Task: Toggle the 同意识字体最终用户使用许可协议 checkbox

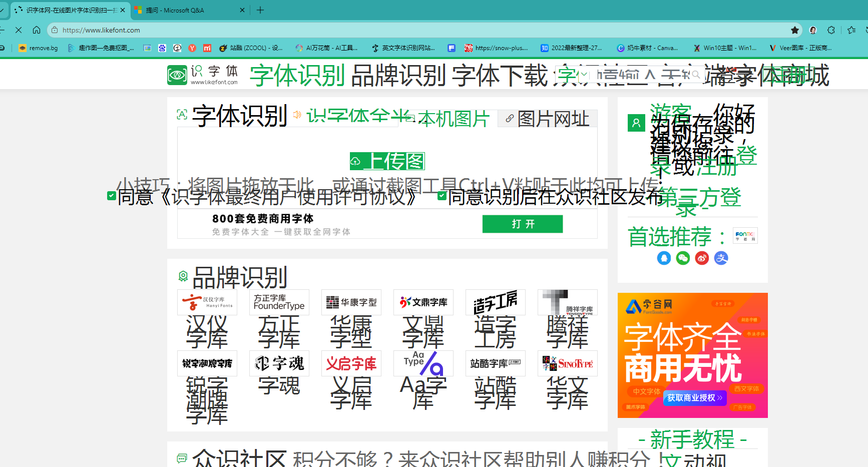Action: pyautogui.click(x=112, y=195)
